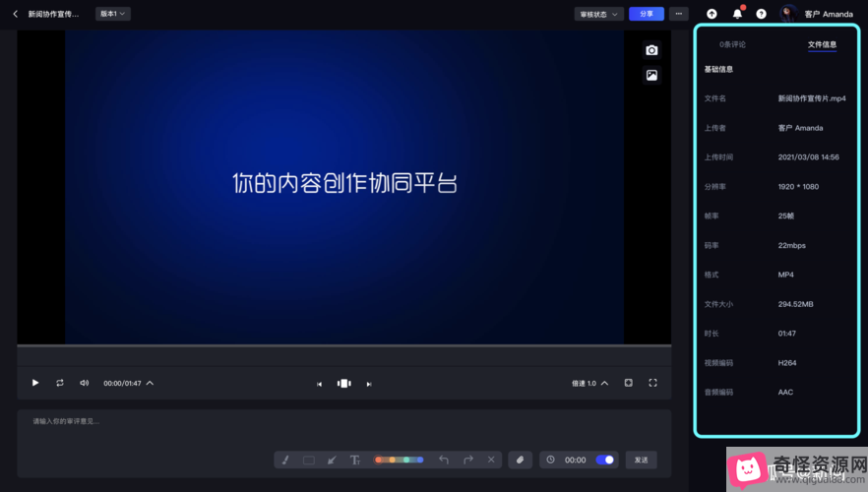Open the 审核状态 review status dropdown

point(599,15)
